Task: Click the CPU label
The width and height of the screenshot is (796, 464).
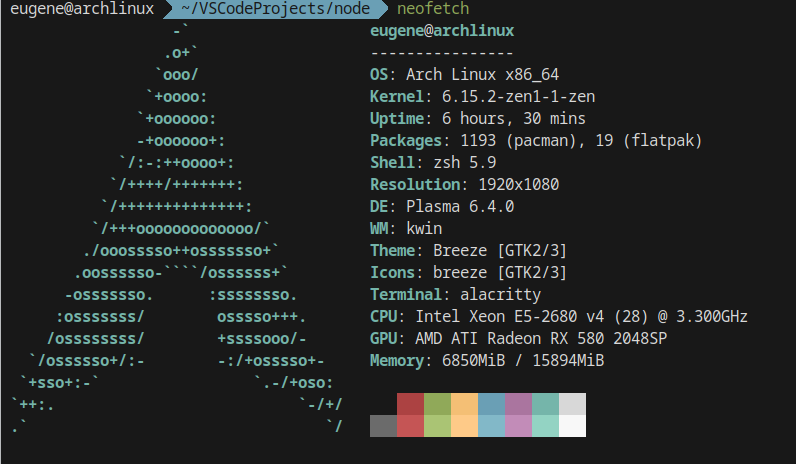Action: tap(384, 316)
